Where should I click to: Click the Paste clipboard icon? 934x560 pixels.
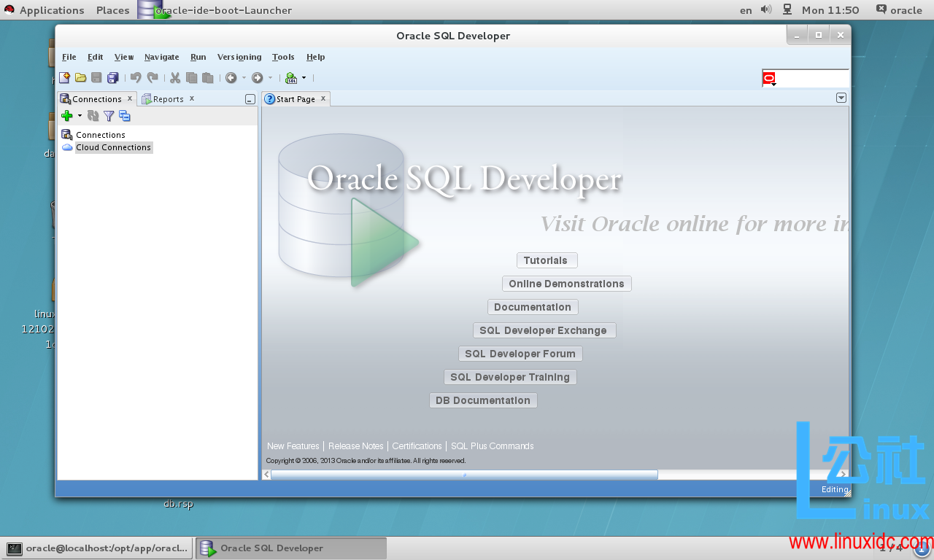208,78
